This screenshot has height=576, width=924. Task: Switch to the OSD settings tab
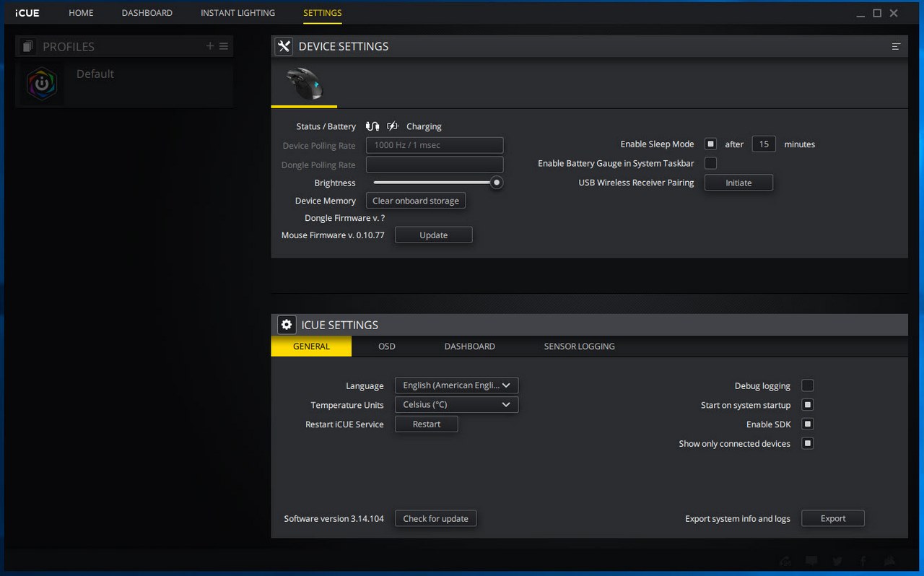click(x=387, y=346)
